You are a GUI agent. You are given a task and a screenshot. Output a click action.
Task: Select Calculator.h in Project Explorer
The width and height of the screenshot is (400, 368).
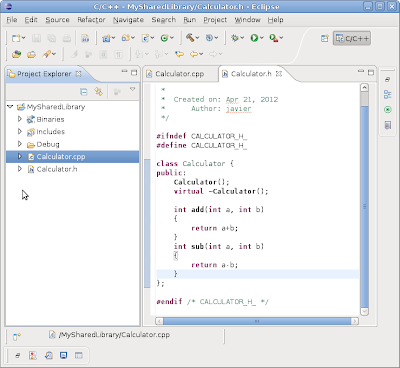pos(57,169)
